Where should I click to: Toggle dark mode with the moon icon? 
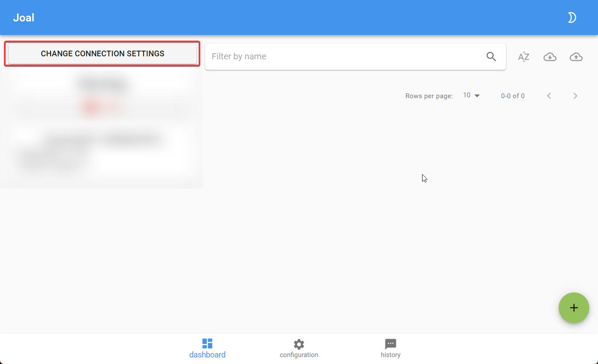tap(572, 17)
